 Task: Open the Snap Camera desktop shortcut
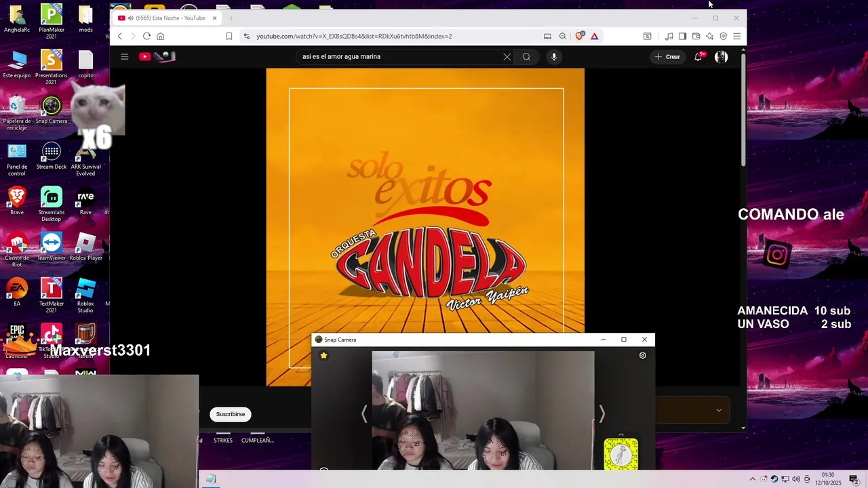tap(52, 110)
